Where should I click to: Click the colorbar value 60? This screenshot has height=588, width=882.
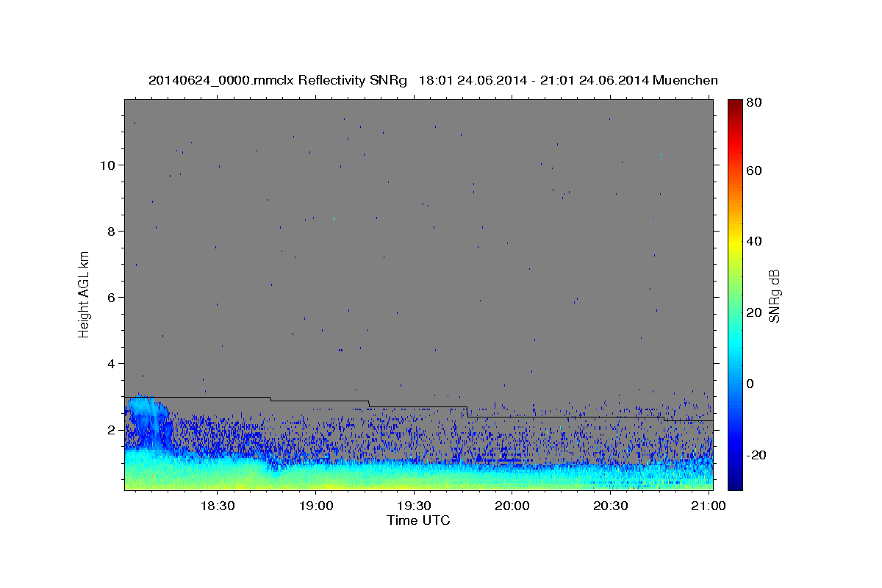(753, 171)
